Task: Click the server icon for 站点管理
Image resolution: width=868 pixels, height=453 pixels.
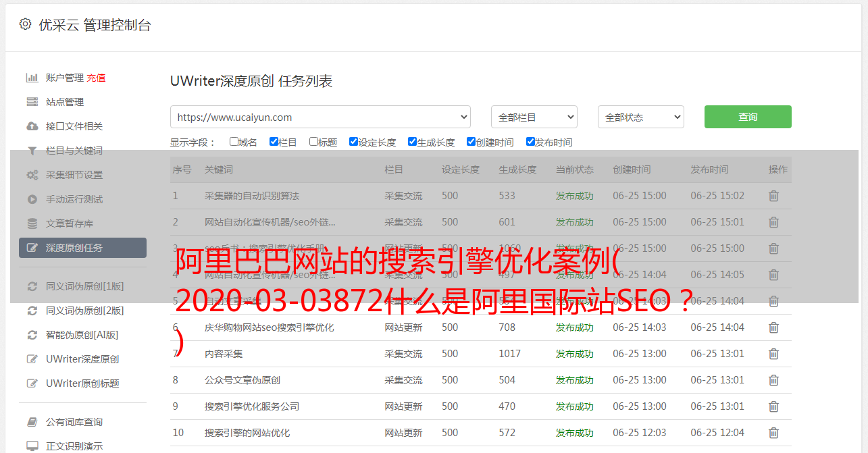Action: point(32,102)
